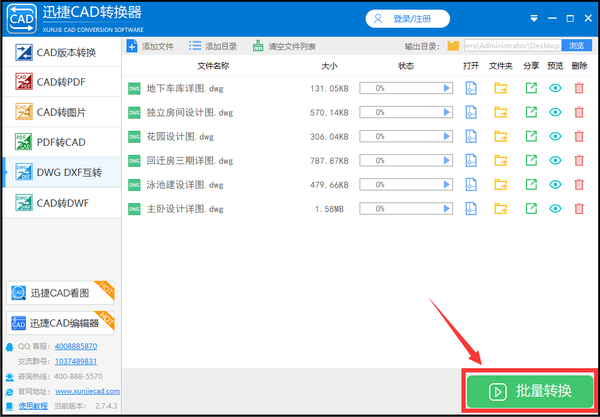Screen dimensions: 600x417
Task: Click the 浏览 browse button
Action: [576, 46]
